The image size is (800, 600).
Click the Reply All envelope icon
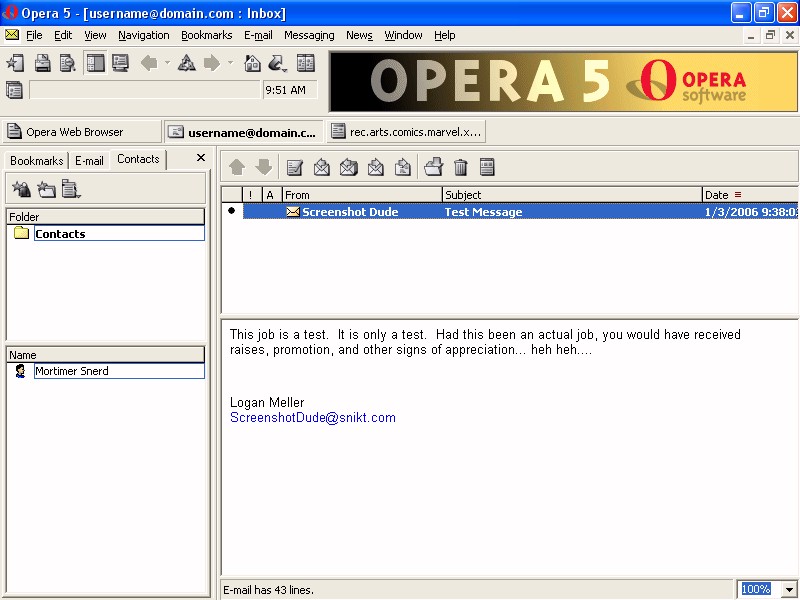point(348,167)
